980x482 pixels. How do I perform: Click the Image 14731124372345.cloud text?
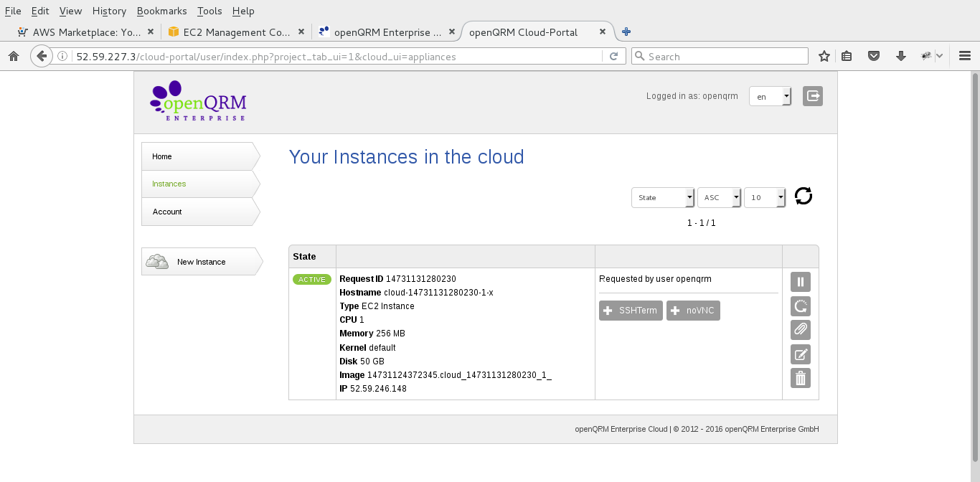click(446, 375)
